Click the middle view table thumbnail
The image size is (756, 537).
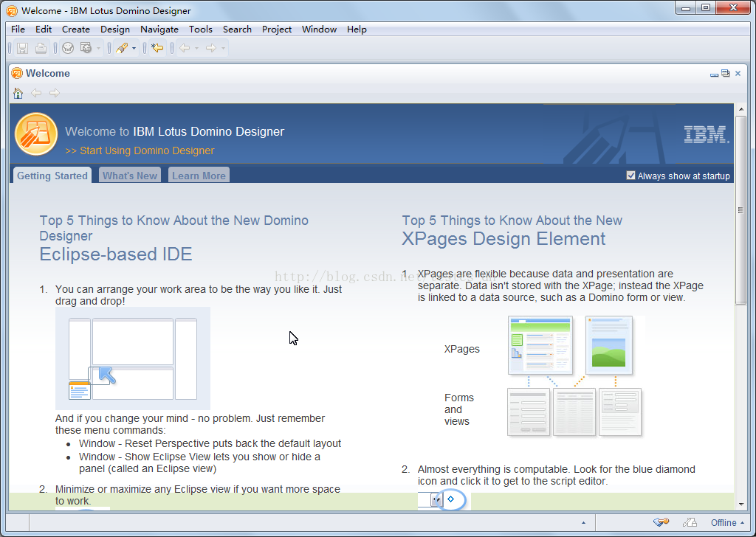coord(574,412)
